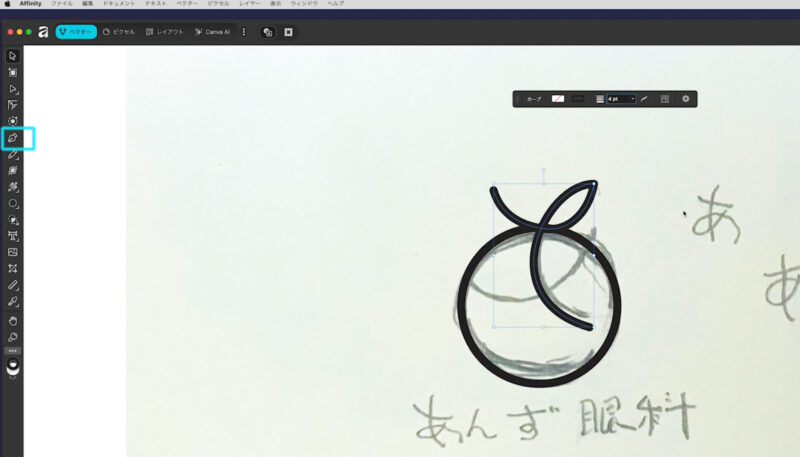Click the bottom-left selection handle

click(x=494, y=326)
